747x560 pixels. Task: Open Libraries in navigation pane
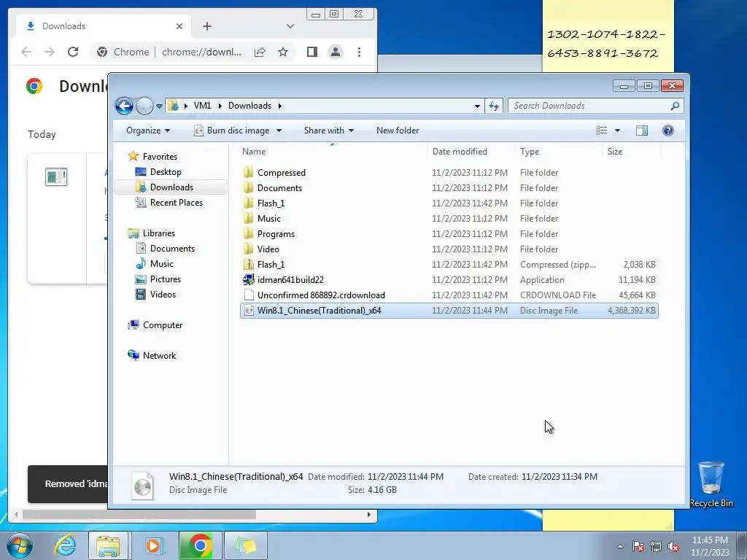point(152,233)
